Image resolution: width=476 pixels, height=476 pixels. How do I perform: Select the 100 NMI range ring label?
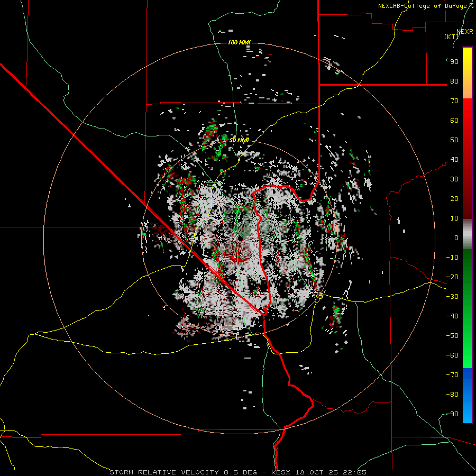click(239, 42)
